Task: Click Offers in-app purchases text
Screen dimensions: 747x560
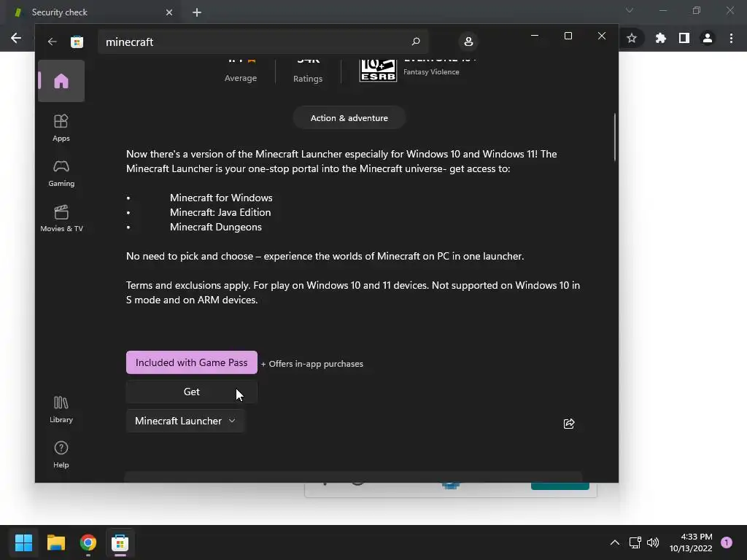Action: (x=312, y=364)
